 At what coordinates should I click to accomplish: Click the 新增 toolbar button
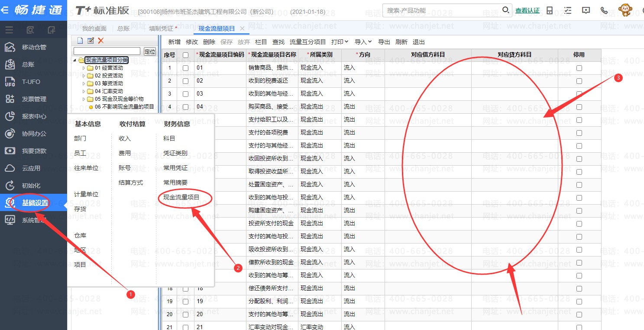point(175,42)
